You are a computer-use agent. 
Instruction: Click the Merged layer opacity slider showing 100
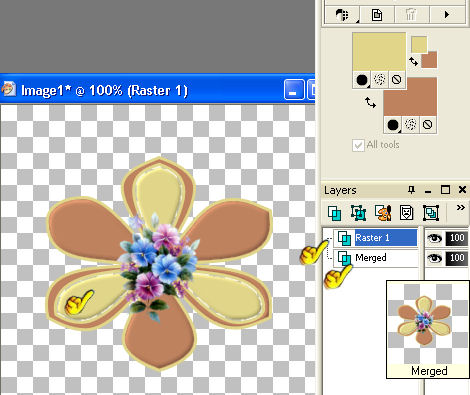coord(456,258)
